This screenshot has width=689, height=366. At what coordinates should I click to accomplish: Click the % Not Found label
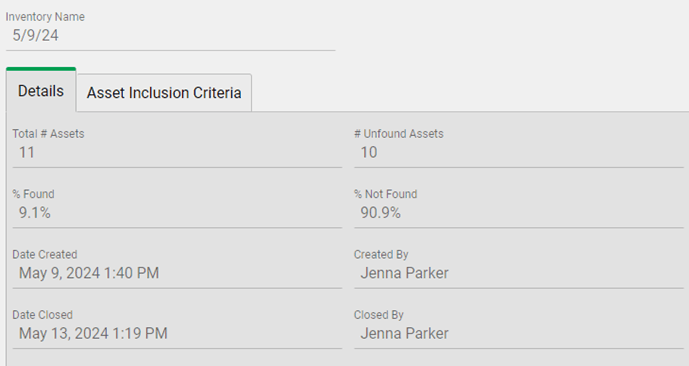(386, 194)
